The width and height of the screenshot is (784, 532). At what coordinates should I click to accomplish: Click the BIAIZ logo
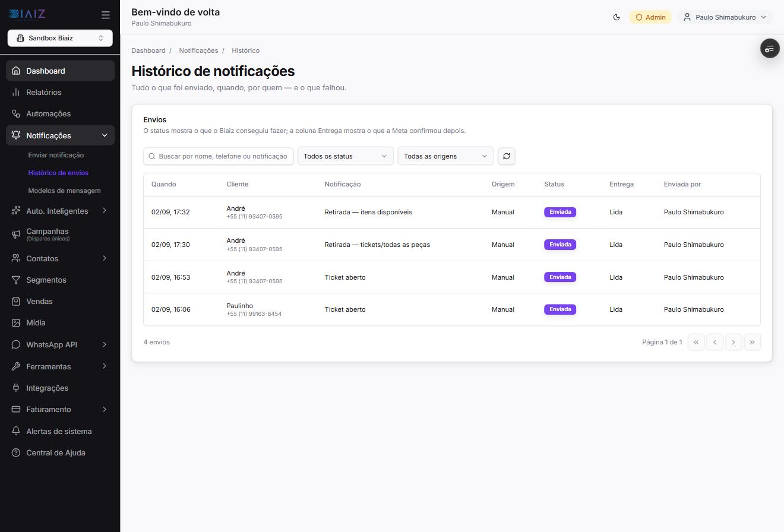(x=27, y=14)
